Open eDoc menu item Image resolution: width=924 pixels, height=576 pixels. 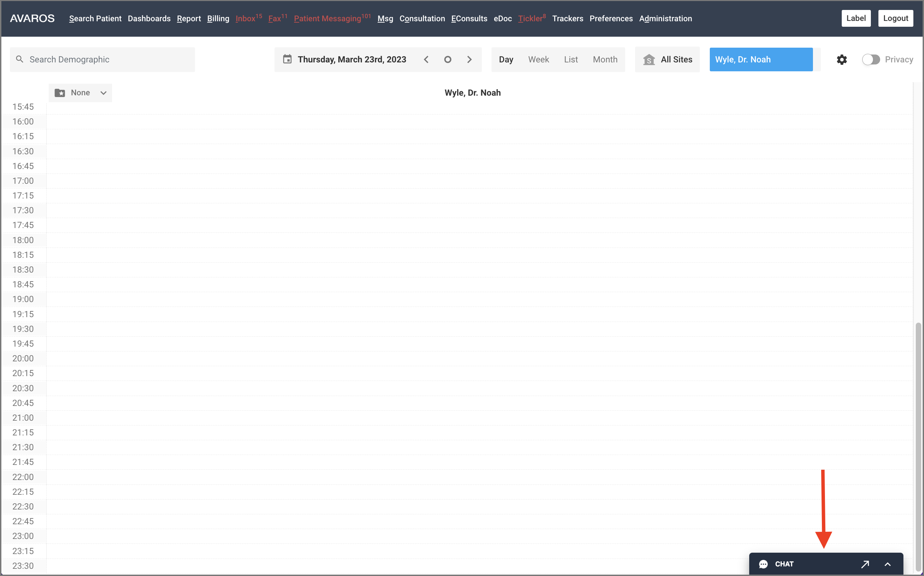[502, 18]
